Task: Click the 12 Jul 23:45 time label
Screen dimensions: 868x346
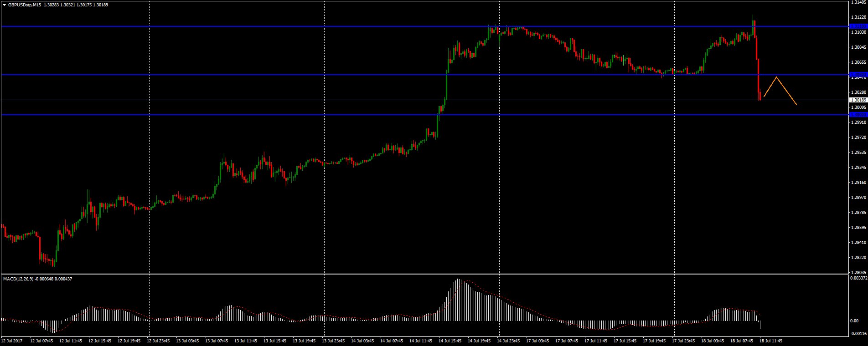Action: pos(158,341)
